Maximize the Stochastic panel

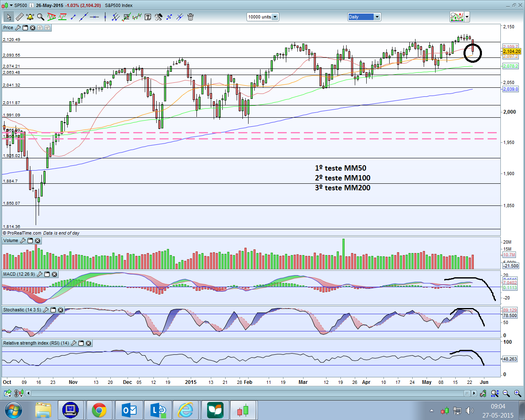coord(53,310)
